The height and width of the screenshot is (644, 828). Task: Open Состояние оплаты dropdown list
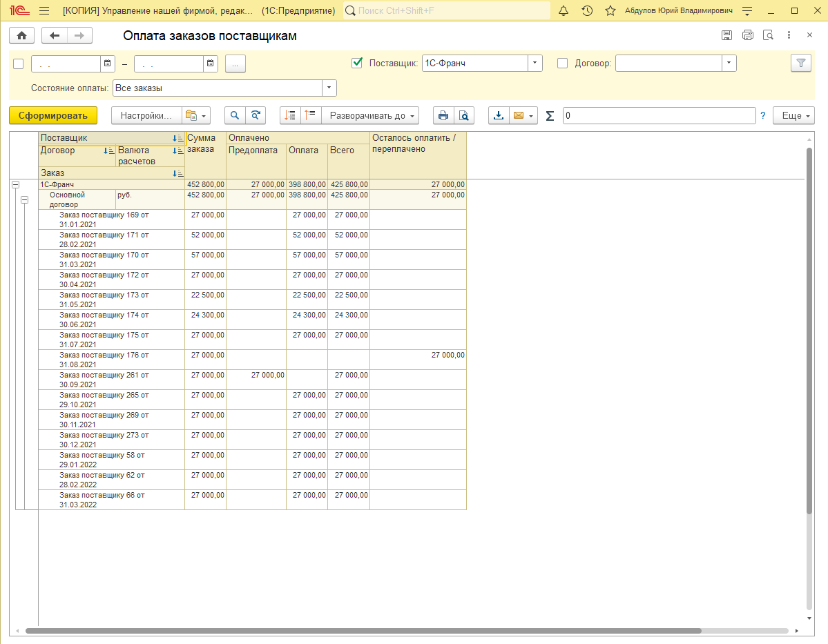329,88
